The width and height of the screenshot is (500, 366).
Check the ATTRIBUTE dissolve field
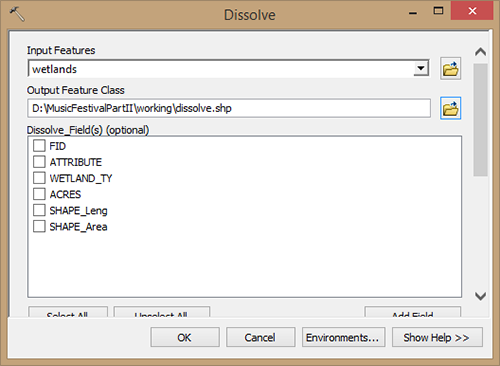pos(39,162)
